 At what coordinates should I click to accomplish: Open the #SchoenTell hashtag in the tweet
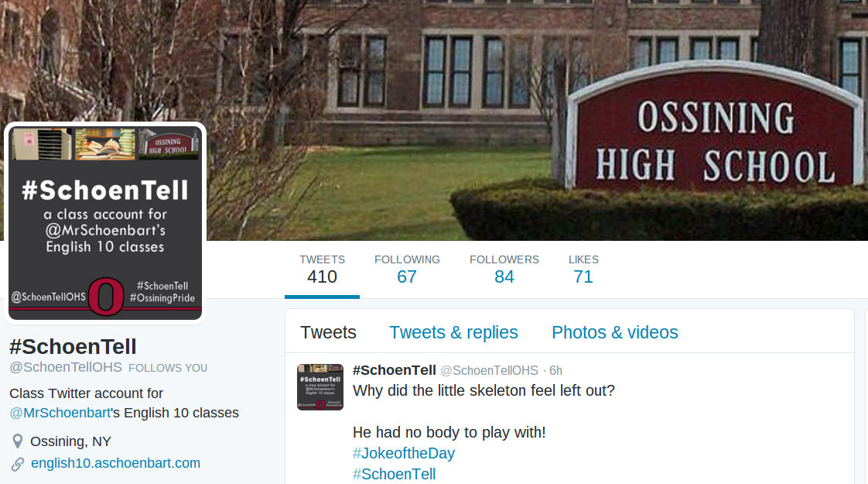[394, 474]
